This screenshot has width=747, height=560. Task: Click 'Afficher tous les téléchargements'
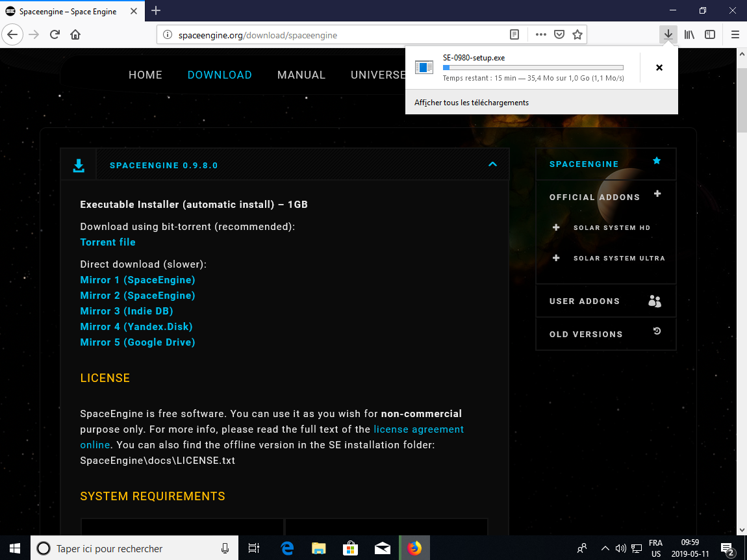tap(472, 103)
